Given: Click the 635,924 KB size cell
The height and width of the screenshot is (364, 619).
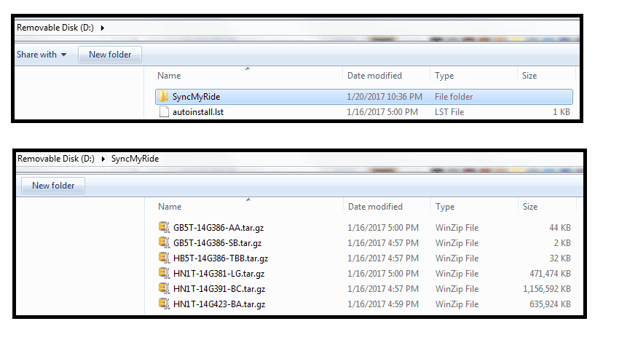Looking at the screenshot, I should (551, 304).
